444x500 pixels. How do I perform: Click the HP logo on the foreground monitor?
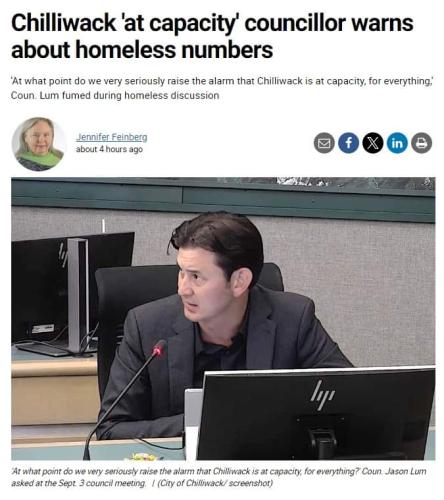(x=323, y=395)
